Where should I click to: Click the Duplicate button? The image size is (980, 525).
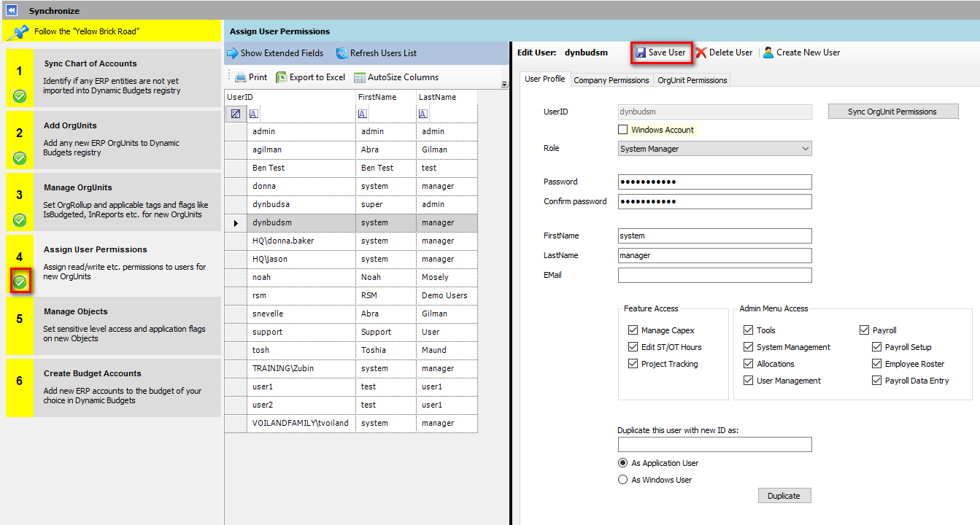click(784, 496)
